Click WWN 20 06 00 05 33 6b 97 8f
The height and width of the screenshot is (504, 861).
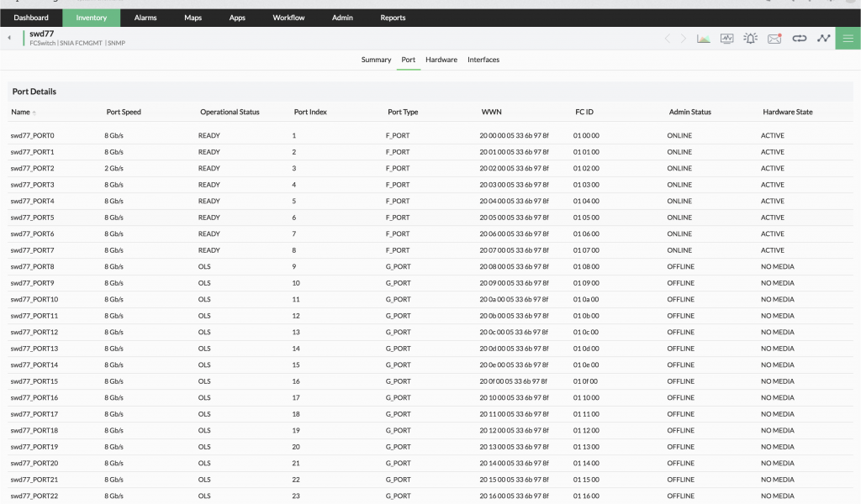coord(514,234)
